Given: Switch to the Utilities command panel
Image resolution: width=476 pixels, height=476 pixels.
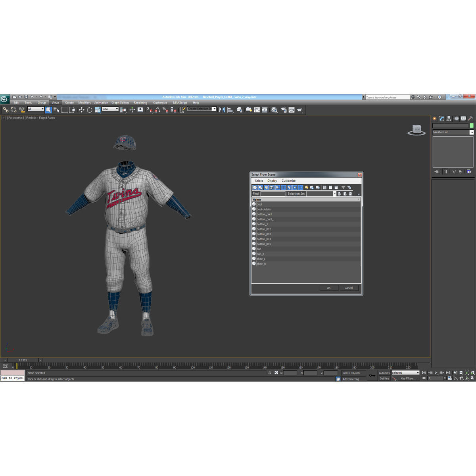Looking at the screenshot, I should pos(470,119).
